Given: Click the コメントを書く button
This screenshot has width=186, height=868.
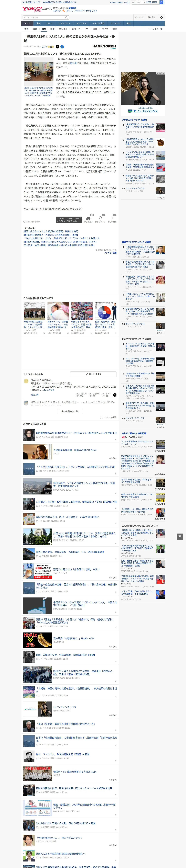Looking at the screenshot, I should [93, 374].
